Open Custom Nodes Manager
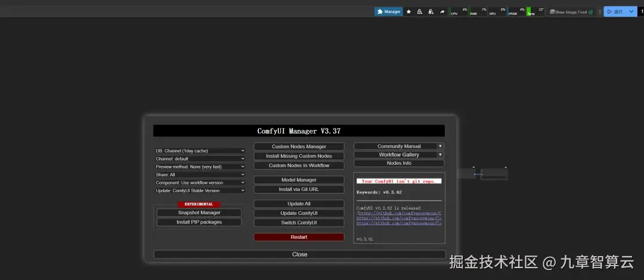644x280 pixels. tap(299, 146)
